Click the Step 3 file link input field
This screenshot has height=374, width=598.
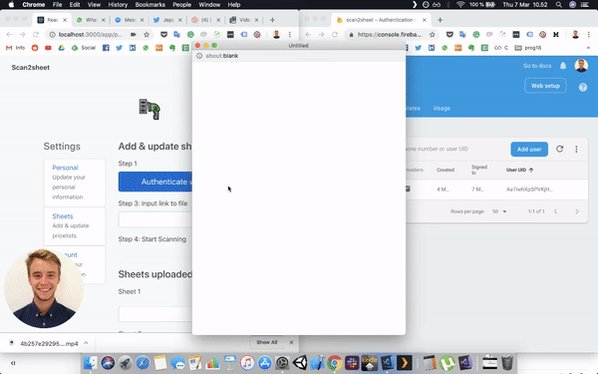[155, 220]
